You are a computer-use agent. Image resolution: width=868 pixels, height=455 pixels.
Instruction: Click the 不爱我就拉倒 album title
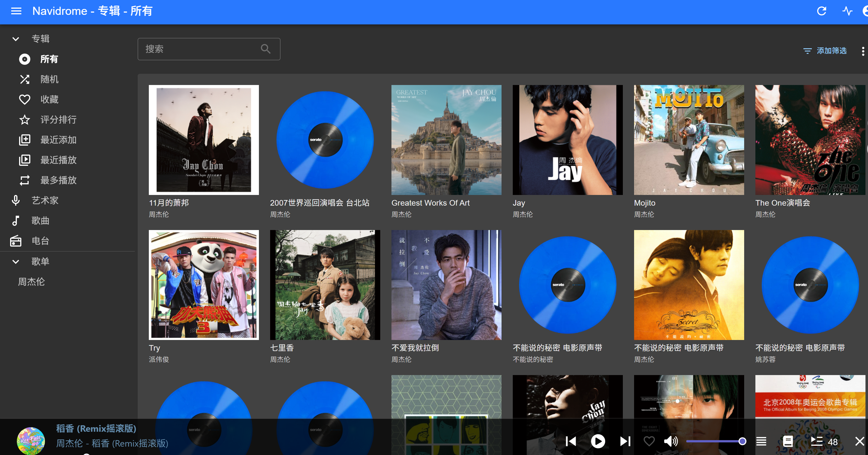[x=415, y=348]
